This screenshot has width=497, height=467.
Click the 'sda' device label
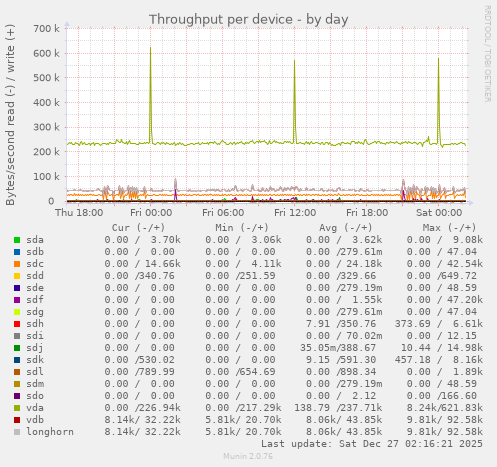pos(35,240)
